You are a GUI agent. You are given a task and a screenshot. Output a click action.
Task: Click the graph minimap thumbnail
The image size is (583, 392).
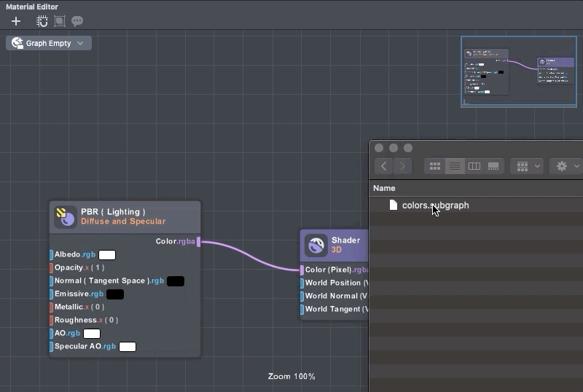pyautogui.click(x=518, y=71)
